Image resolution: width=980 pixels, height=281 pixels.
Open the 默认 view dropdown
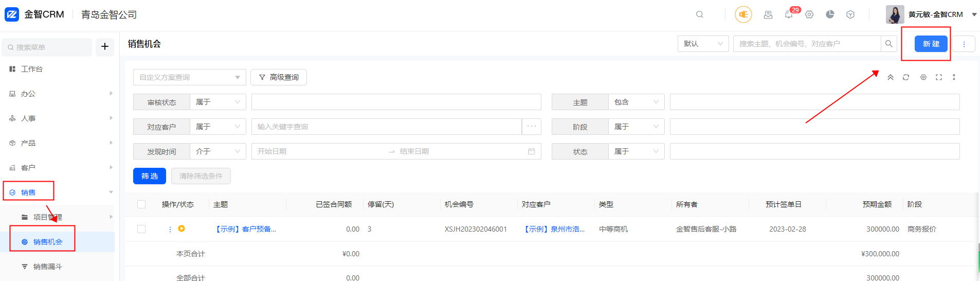(x=703, y=44)
